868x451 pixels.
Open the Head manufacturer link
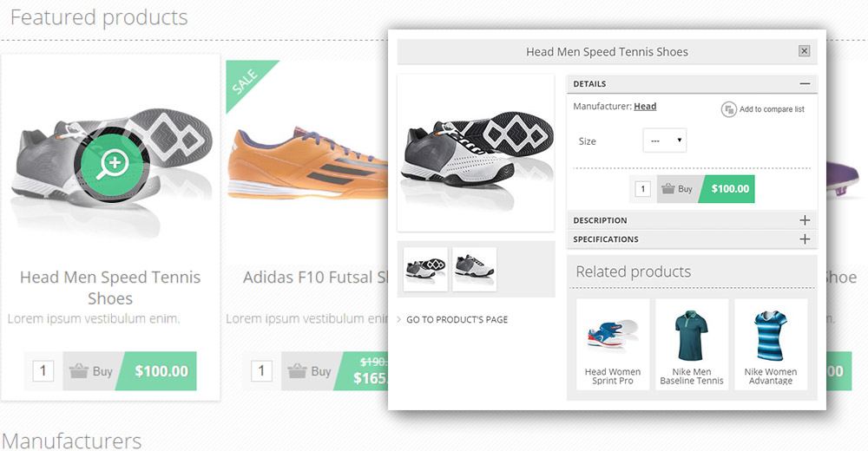(645, 107)
